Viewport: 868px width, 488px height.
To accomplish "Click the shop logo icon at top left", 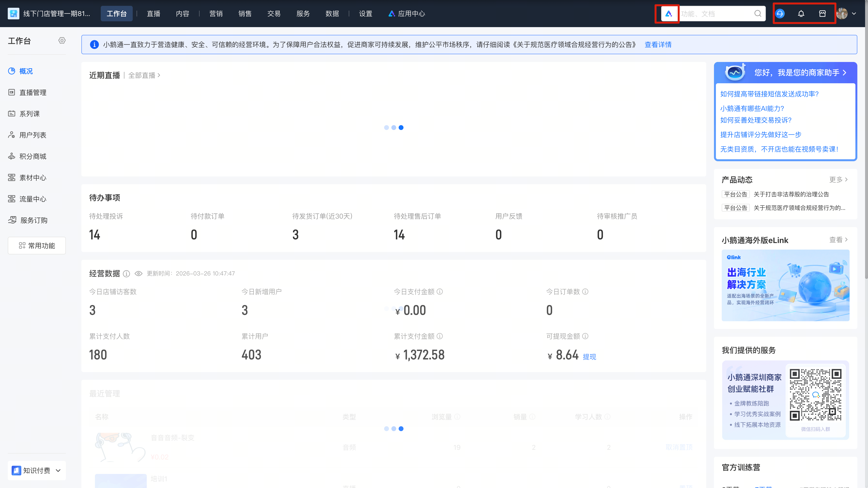I will coord(14,14).
